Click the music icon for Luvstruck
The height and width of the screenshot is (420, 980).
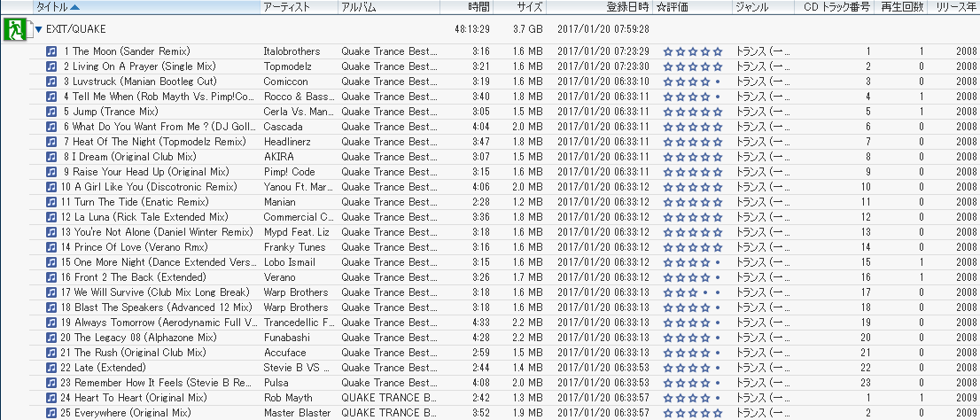52,82
